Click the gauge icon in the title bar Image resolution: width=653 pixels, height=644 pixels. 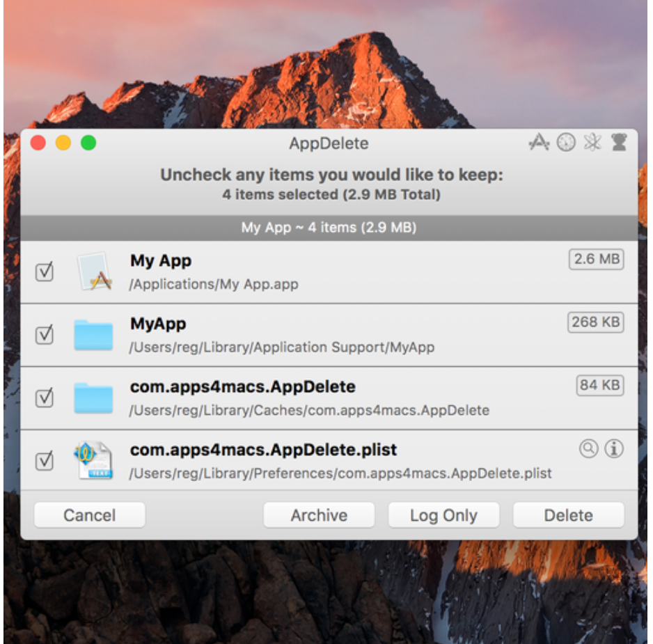[x=566, y=143]
